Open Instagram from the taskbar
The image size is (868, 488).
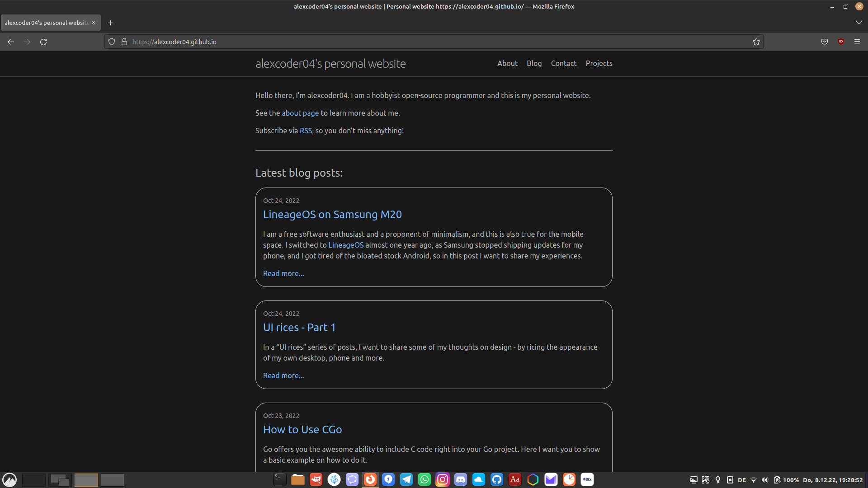point(443,479)
